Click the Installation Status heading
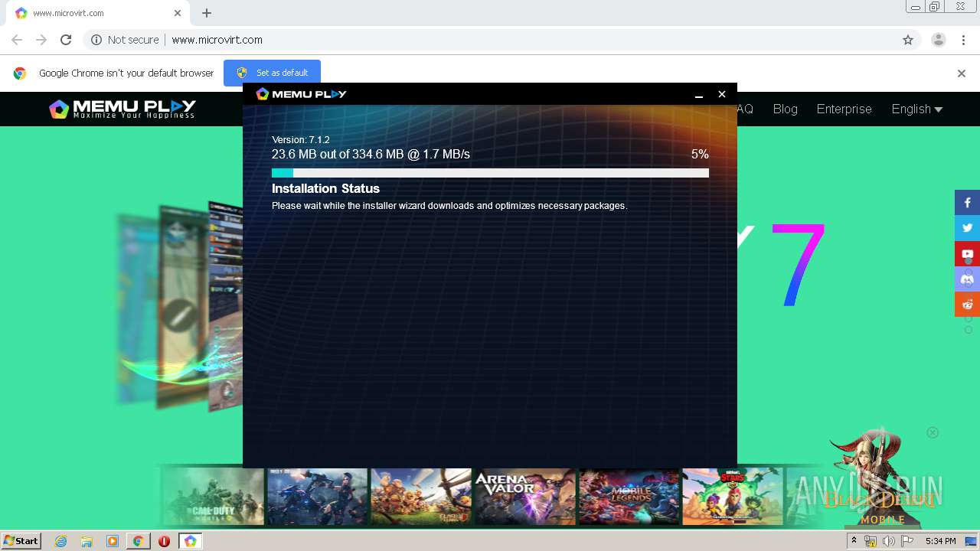Viewport: 980px width, 551px height. click(x=325, y=188)
